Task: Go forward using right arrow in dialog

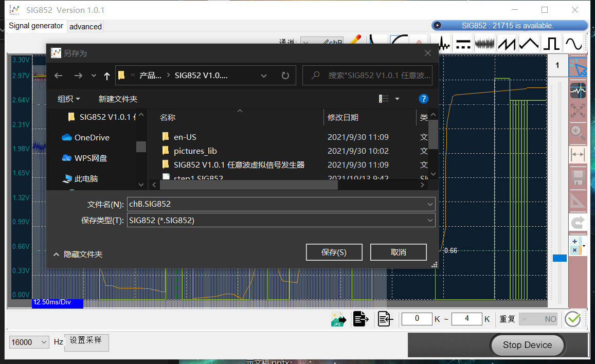Action: click(x=78, y=76)
